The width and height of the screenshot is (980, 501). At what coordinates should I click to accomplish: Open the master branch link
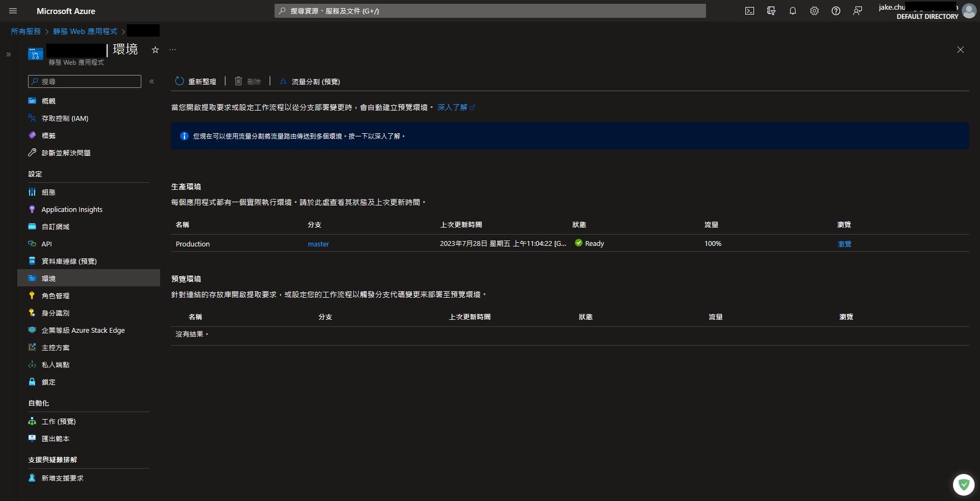tap(318, 244)
